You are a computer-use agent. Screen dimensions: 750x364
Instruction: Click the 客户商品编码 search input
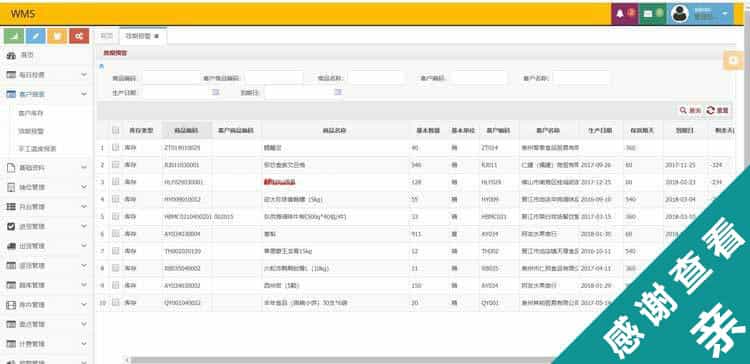tap(275, 77)
